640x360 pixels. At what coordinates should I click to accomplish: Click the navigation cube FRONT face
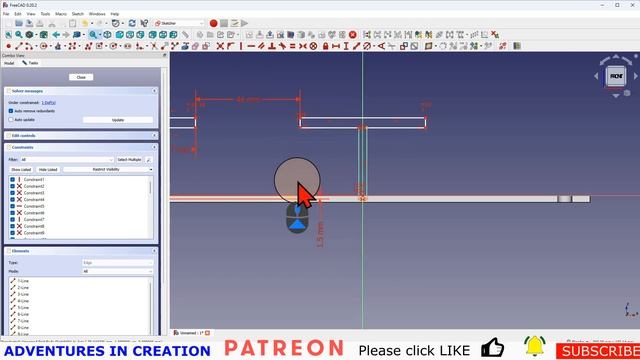[616, 76]
